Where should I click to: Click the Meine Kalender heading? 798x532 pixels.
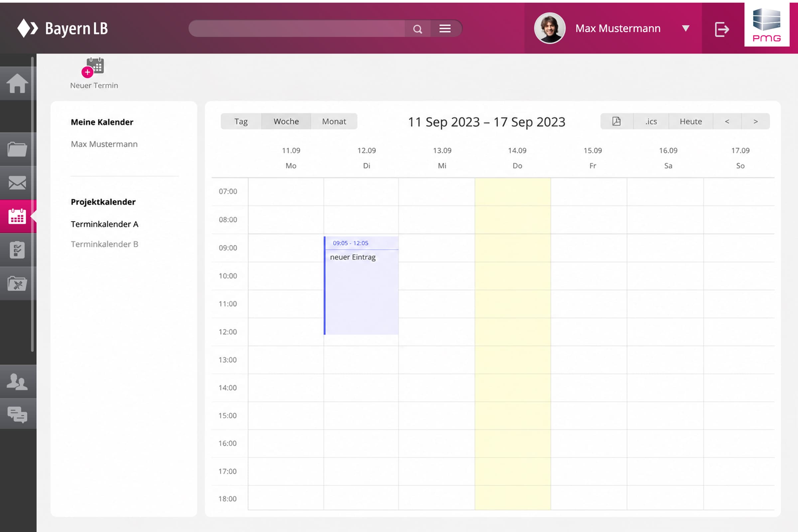coord(102,122)
